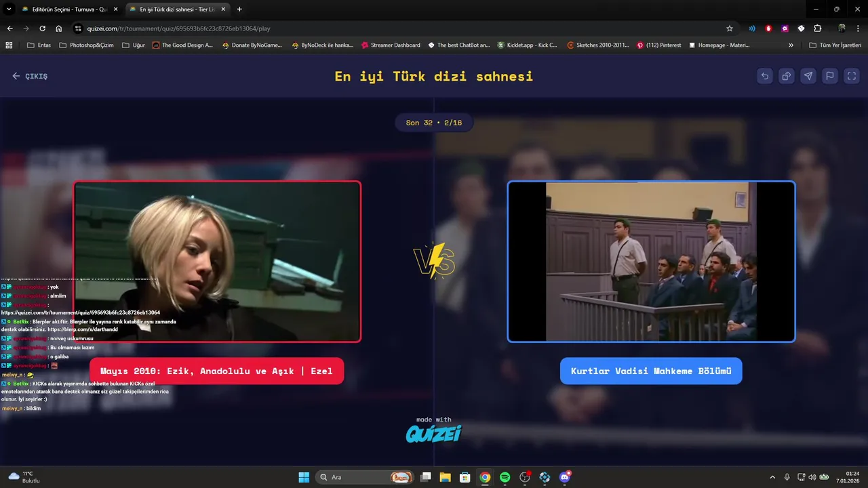Open Spotify from the taskbar
This screenshot has height=488, width=868.
(x=505, y=477)
